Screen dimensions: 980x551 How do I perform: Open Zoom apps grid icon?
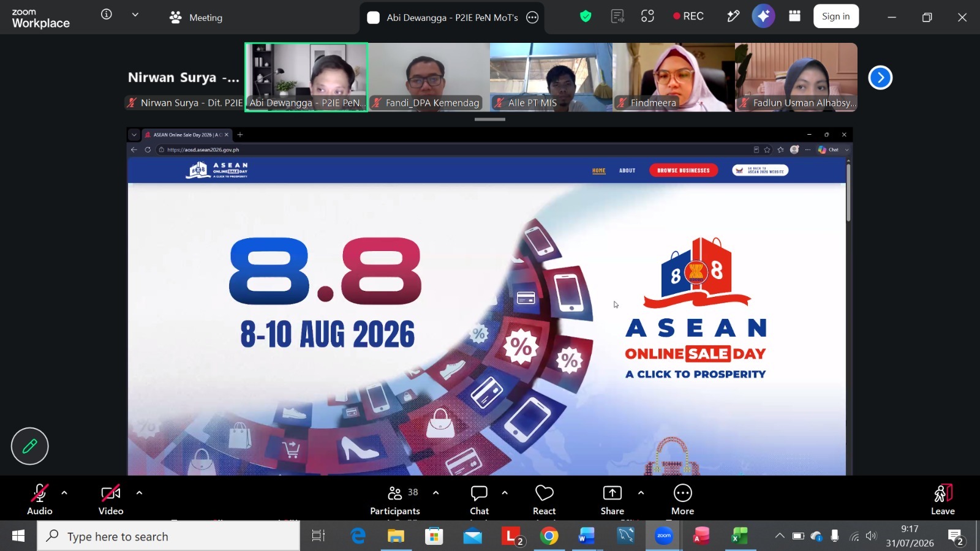[795, 17]
